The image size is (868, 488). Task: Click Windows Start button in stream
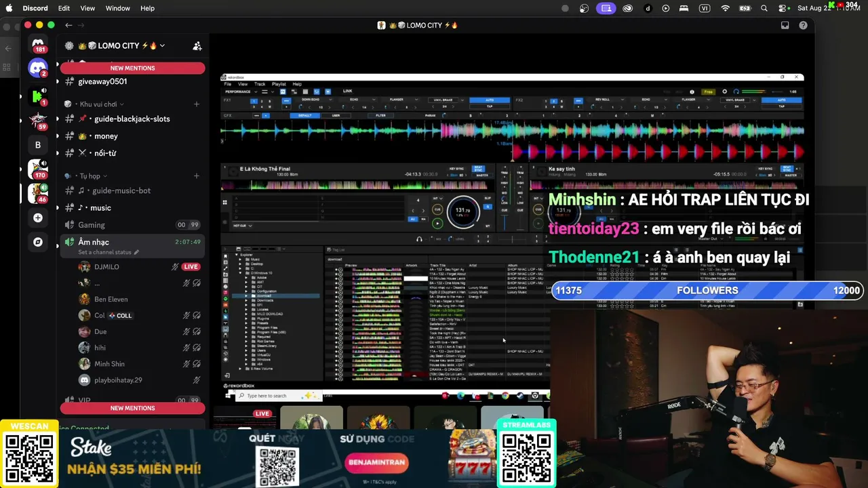[x=228, y=396]
